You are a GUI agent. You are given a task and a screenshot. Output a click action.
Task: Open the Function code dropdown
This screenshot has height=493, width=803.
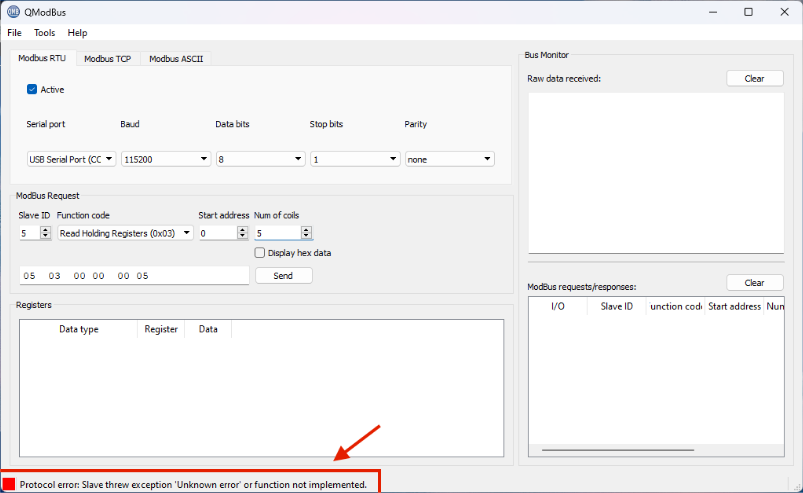pyautogui.click(x=125, y=233)
